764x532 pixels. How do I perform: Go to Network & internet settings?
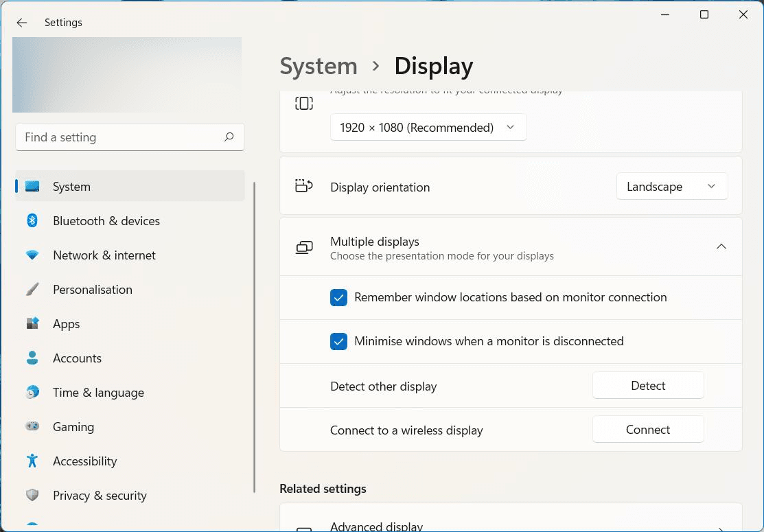pyautogui.click(x=130, y=255)
